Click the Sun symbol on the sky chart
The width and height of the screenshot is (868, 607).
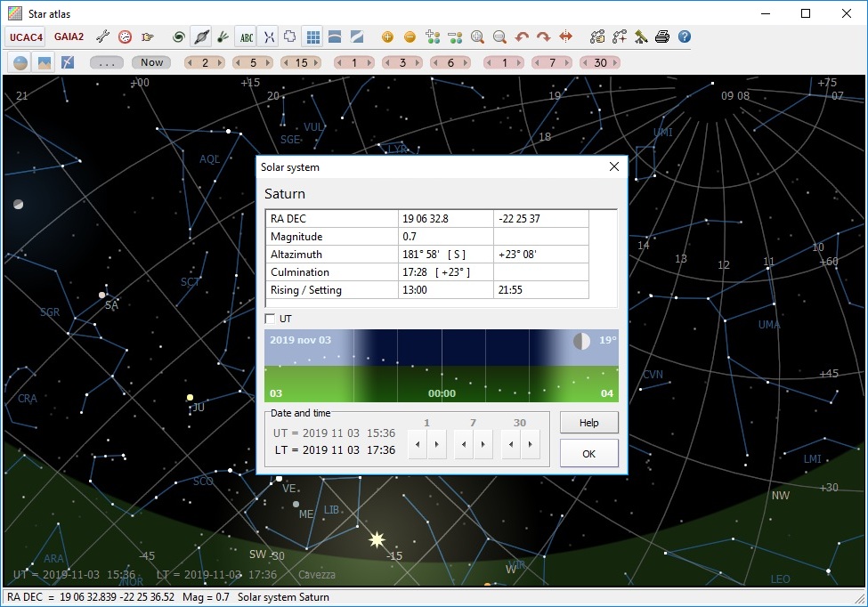pyautogui.click(x=377, y=539)
